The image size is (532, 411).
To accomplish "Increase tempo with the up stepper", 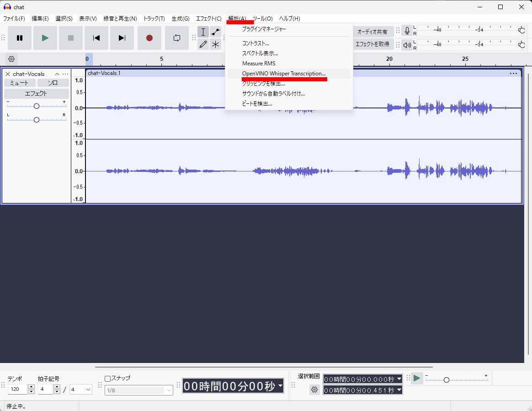I will click(31, 387).
